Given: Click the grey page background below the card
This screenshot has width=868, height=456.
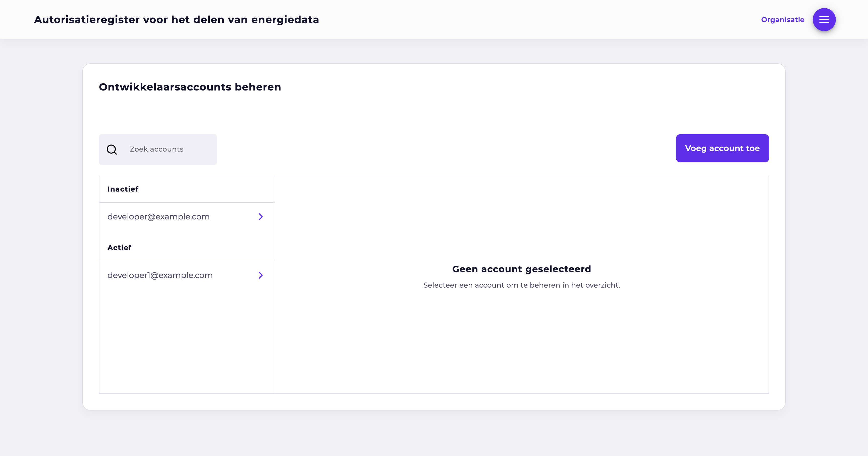Looking at the screenshot, I should pyautogui.click(x=434, y=433).
